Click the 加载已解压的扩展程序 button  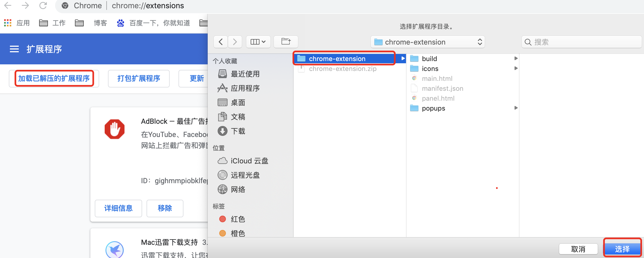pyautogui.click(x=54, y=78)
